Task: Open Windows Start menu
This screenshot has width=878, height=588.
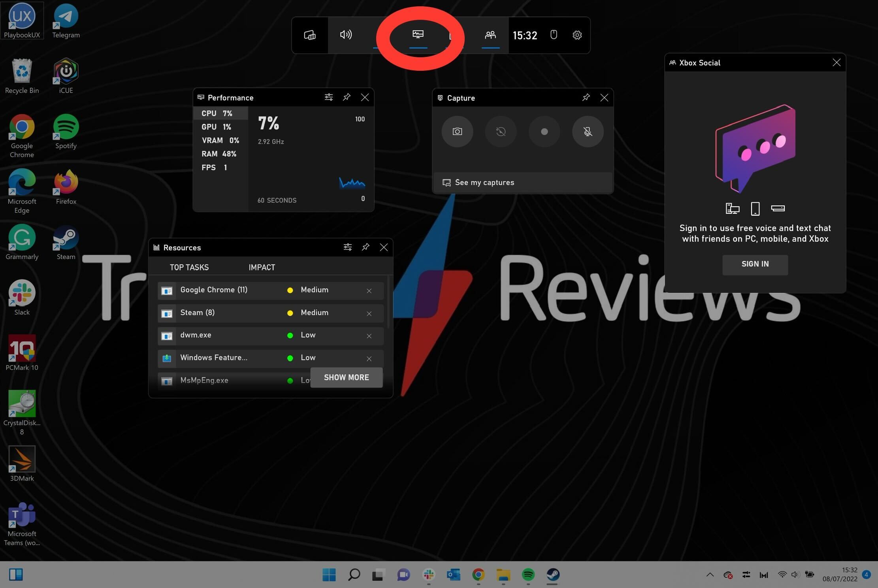Action: coord(329,575)
